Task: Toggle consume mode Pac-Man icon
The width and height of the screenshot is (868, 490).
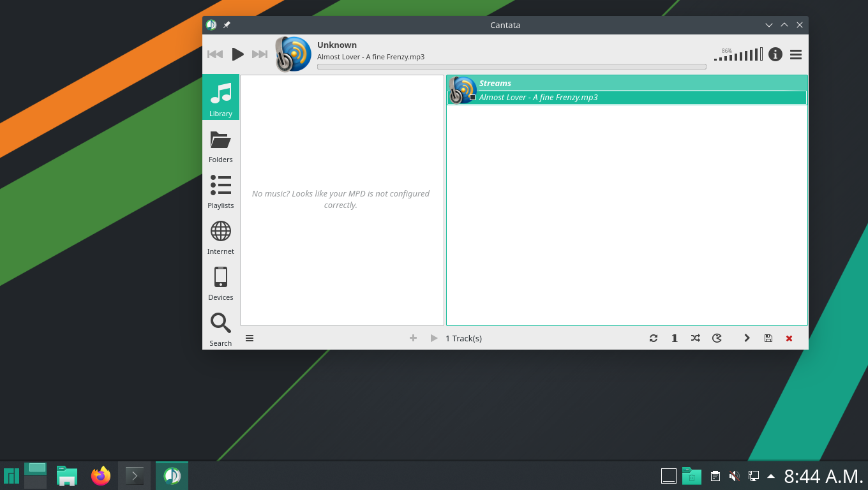Action: click(717, 338)
